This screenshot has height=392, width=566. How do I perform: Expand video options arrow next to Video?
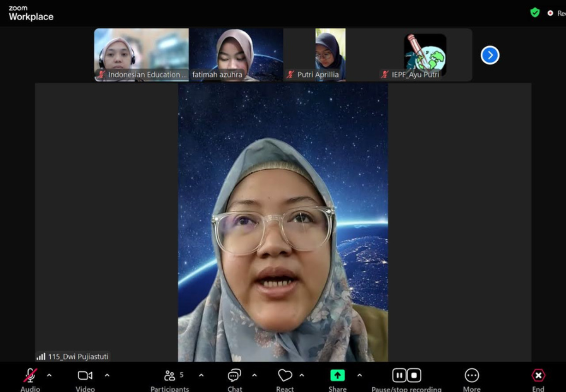click(x=107, y=375)
